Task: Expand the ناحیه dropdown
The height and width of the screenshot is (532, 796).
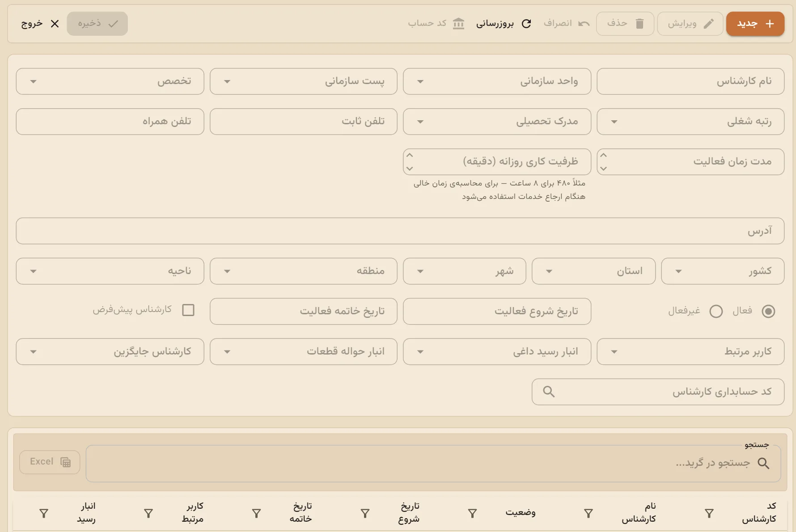Action: 110,271
